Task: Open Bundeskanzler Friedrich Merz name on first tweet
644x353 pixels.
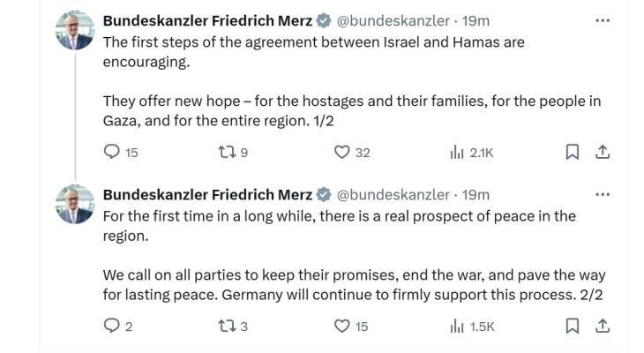Action: (207, 19)
